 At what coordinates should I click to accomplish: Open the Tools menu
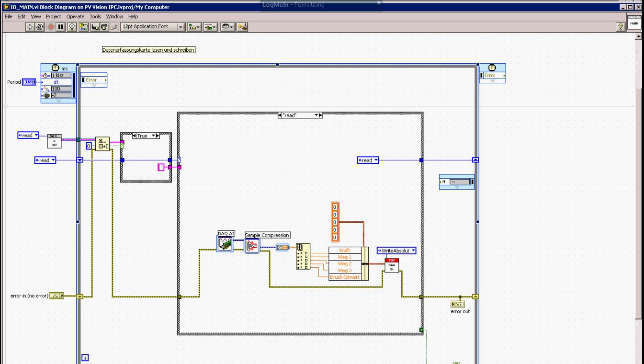tap(95, 17)
